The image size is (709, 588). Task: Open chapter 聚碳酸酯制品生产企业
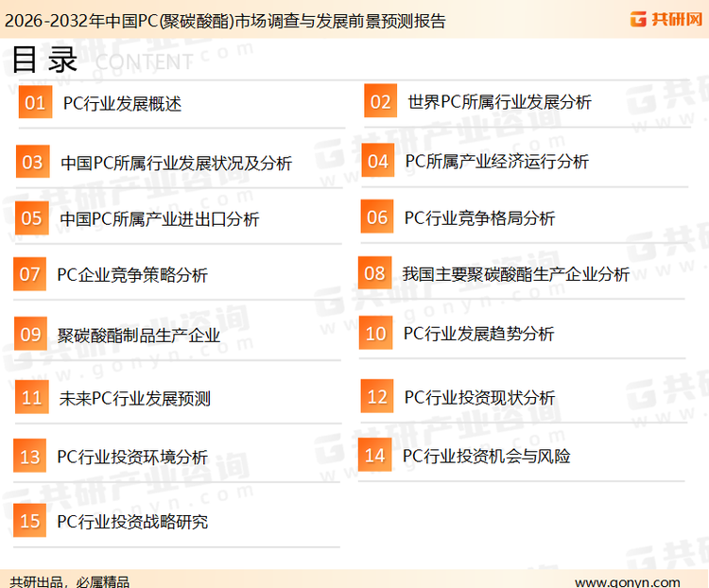139,336
